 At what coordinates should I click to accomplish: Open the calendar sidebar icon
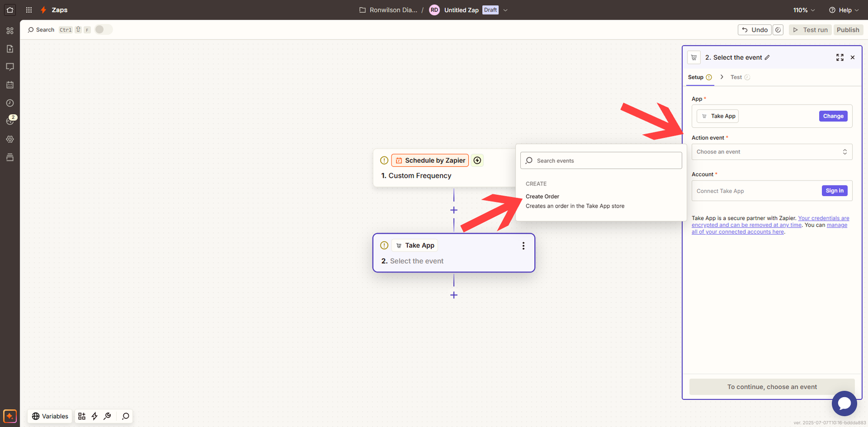coord(10,85)
